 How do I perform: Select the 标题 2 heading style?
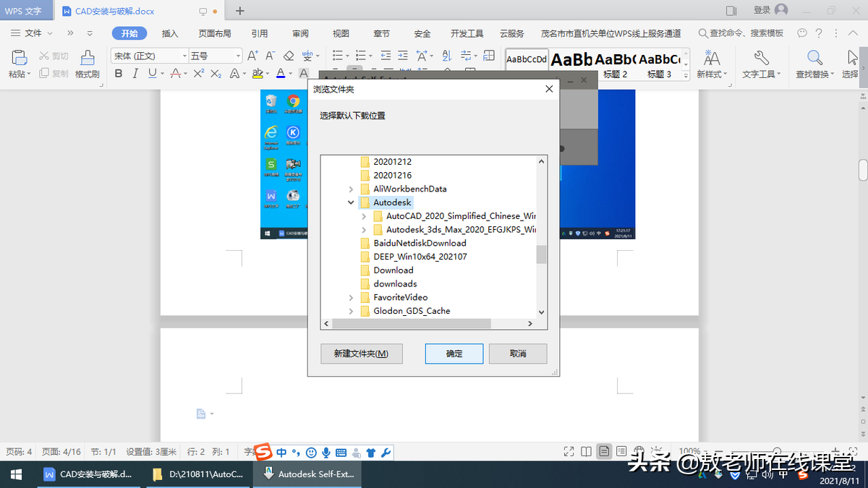(x=616, y=64)
